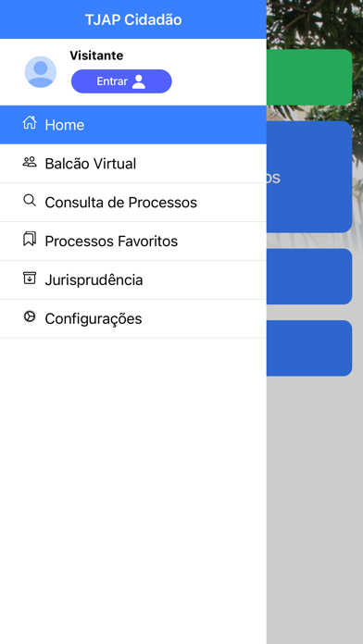
Task: Open Consulta de Processos menu entry
Action: [x=133, y=203]
